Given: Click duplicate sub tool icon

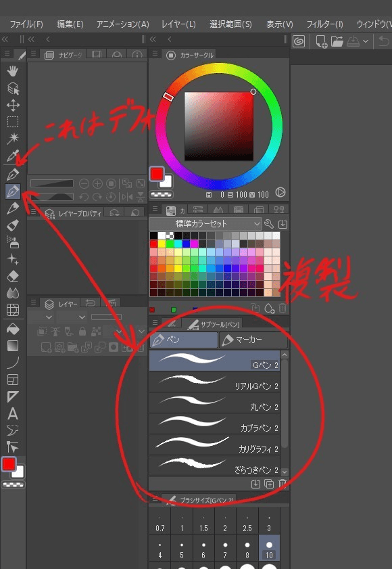Looking at the screenshot, I should pyautogui.click(x=269, y=484).
